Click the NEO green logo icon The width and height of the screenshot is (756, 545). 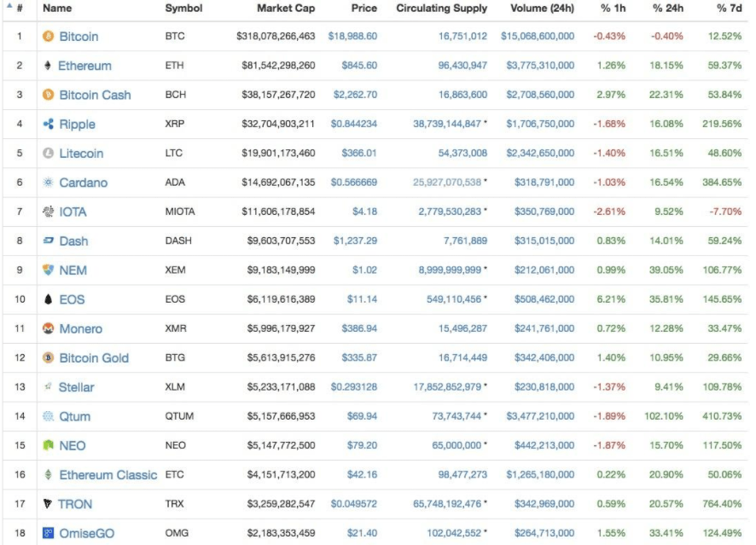(x=49, y=445)
